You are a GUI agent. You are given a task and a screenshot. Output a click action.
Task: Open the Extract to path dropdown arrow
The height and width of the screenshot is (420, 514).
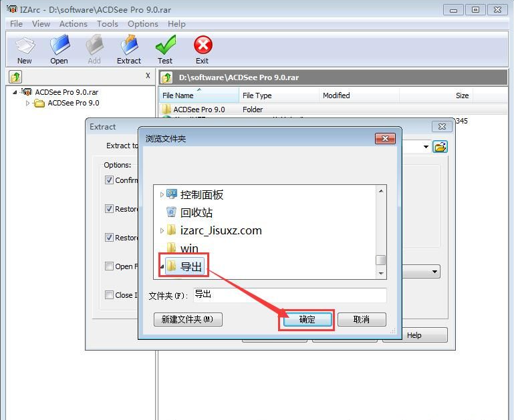coord(426,147)
